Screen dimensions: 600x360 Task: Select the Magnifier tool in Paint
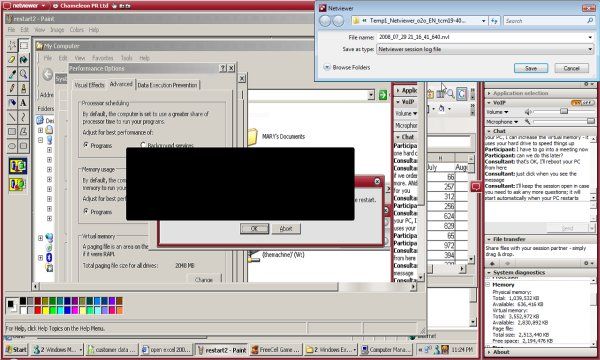coord(24,74)
